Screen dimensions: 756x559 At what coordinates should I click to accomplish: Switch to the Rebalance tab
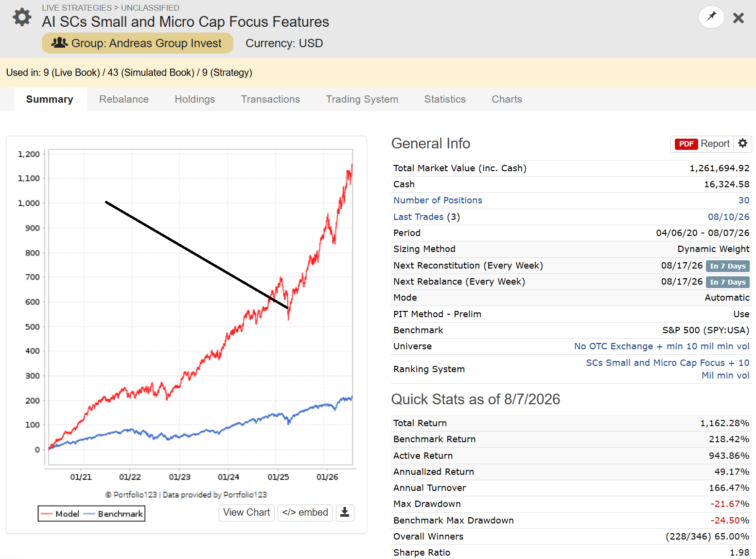(124, 99)
